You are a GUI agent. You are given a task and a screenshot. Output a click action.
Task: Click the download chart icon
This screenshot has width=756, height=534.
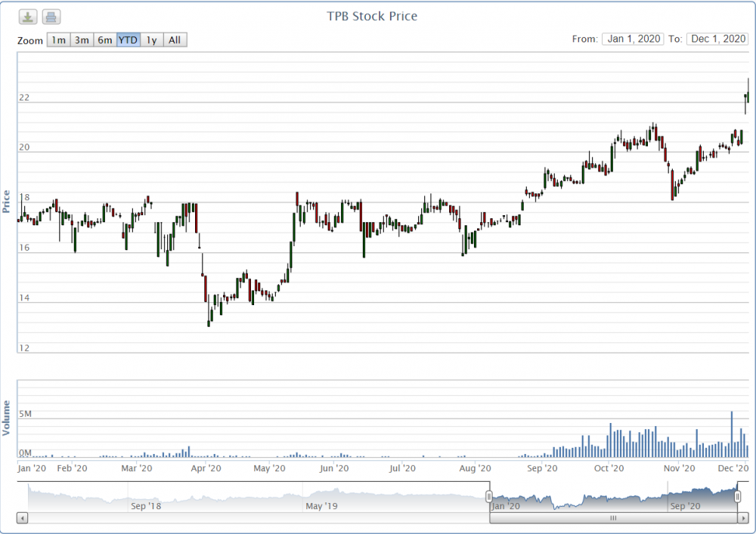pos(28,17)
